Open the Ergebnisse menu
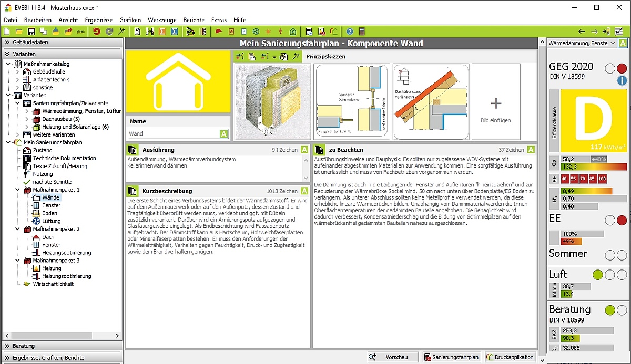Screen dimensions: 631x364 coord(99,20)
